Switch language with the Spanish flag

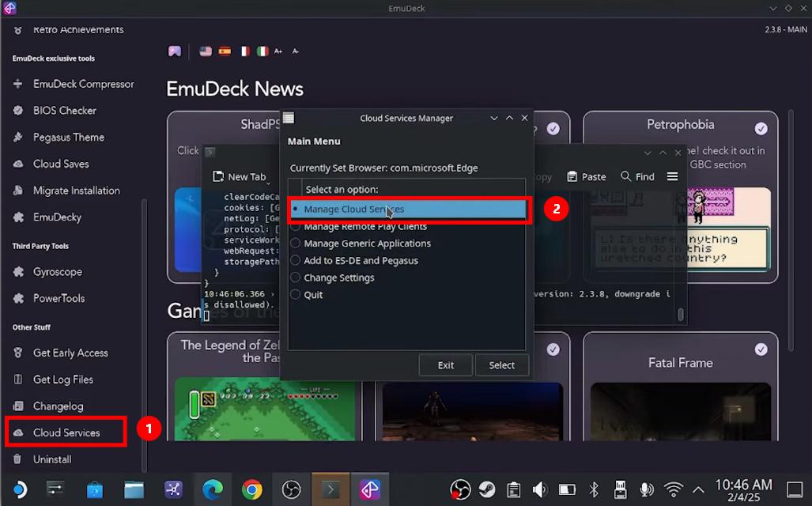pyautogui.click(x=225, y=51)
